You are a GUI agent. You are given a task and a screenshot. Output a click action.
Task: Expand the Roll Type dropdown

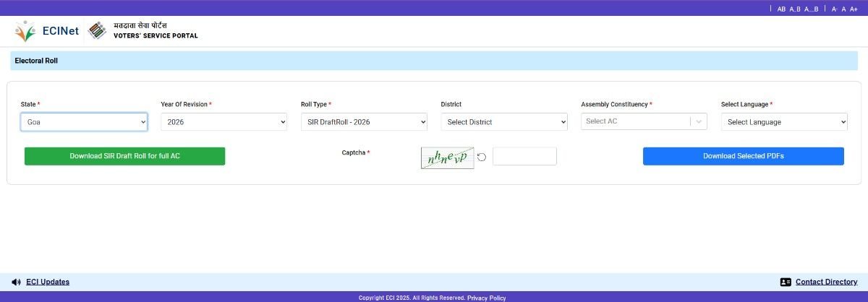coord(364,122)
